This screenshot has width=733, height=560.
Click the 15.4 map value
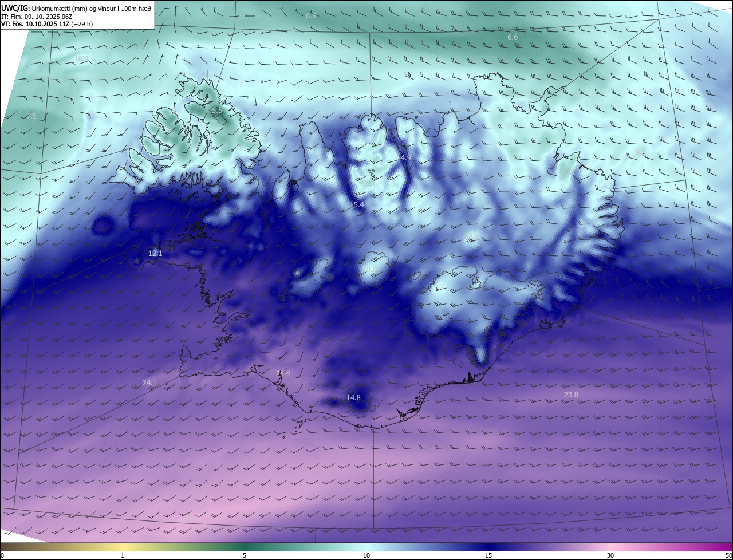coord(357,204)
